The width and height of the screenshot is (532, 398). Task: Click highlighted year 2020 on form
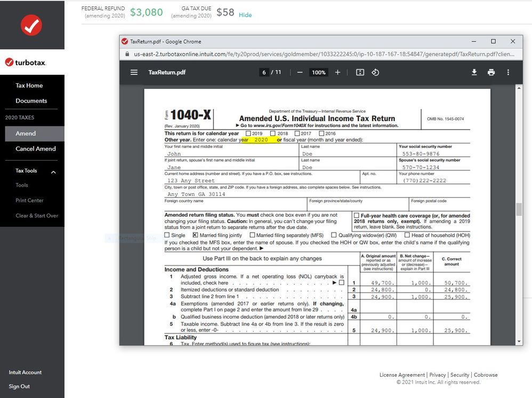coord(261,140)
